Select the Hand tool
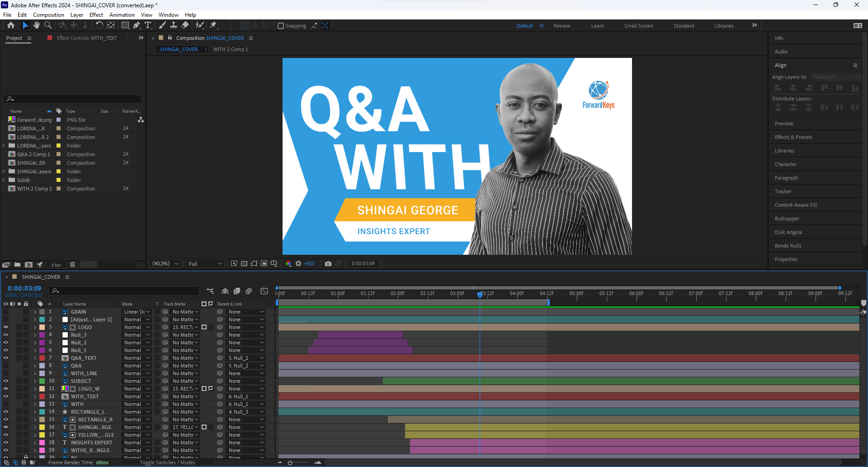868x467 pixels. [37, 25]
